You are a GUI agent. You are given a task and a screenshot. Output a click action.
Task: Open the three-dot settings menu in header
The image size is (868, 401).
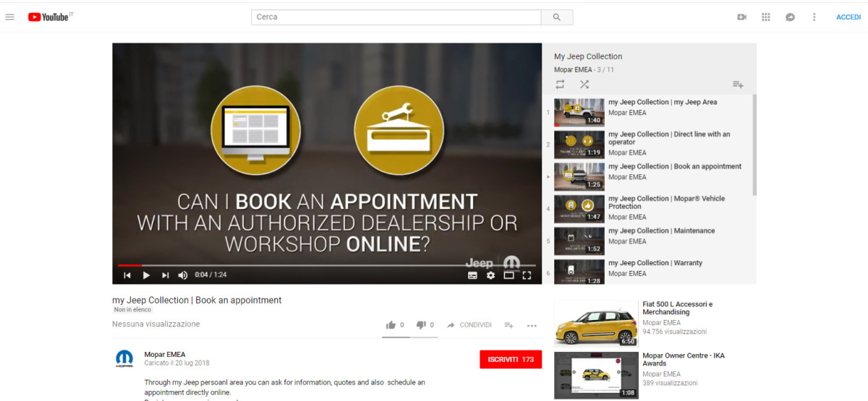[814, 17]
